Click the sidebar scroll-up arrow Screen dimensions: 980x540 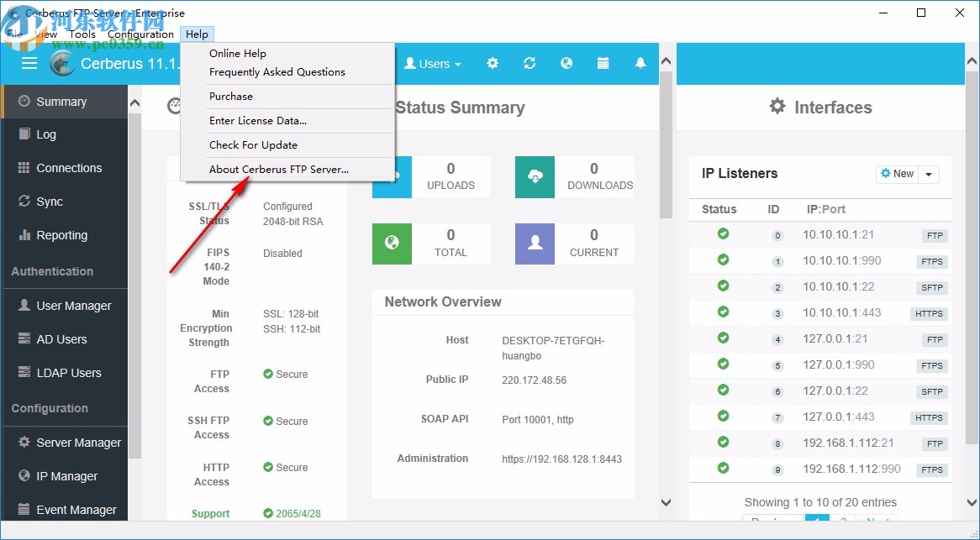tap(135, 102)
